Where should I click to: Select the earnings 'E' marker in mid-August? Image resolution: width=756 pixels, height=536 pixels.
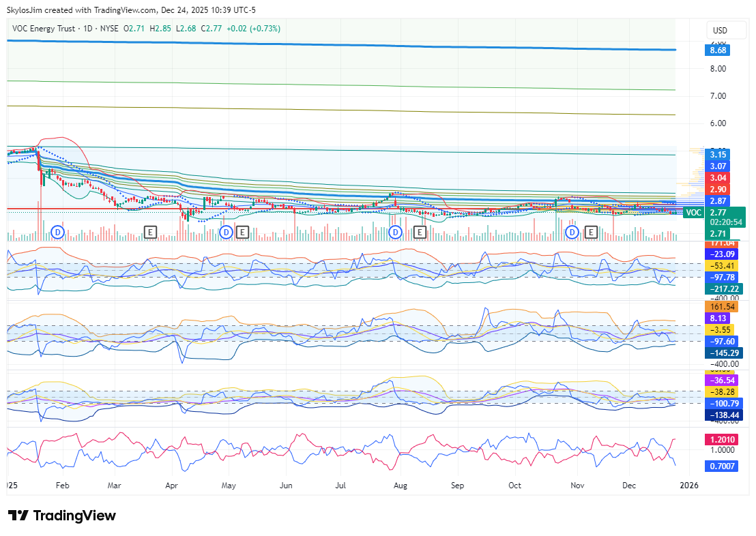420,233
